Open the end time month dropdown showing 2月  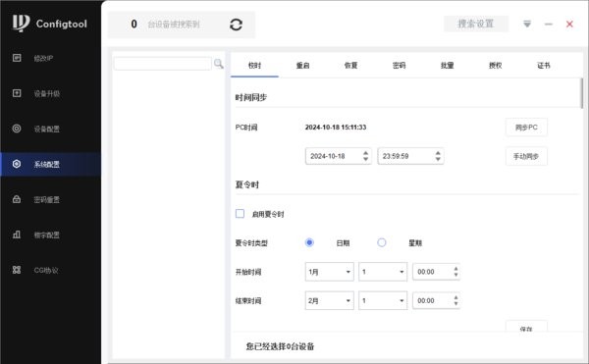pos(330,300)
